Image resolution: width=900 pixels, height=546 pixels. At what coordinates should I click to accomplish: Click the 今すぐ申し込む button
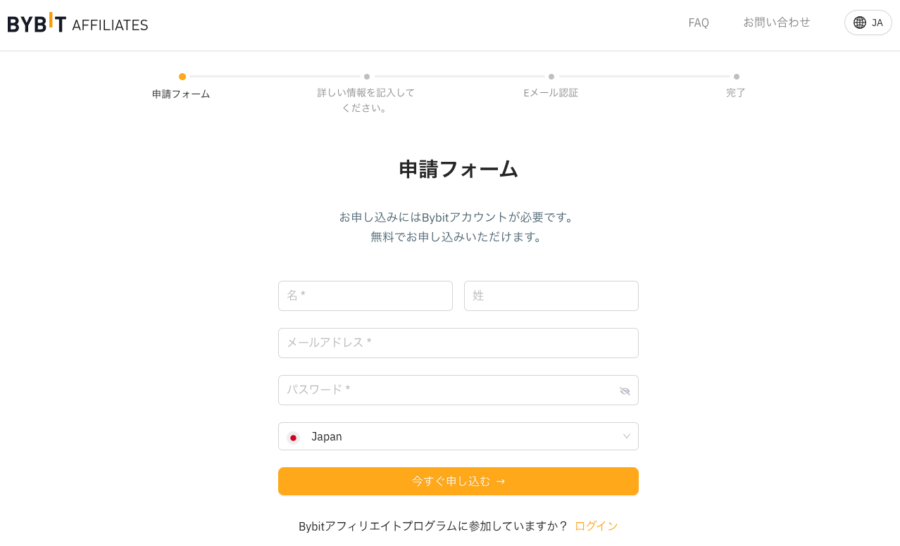[x=458, y=481]
